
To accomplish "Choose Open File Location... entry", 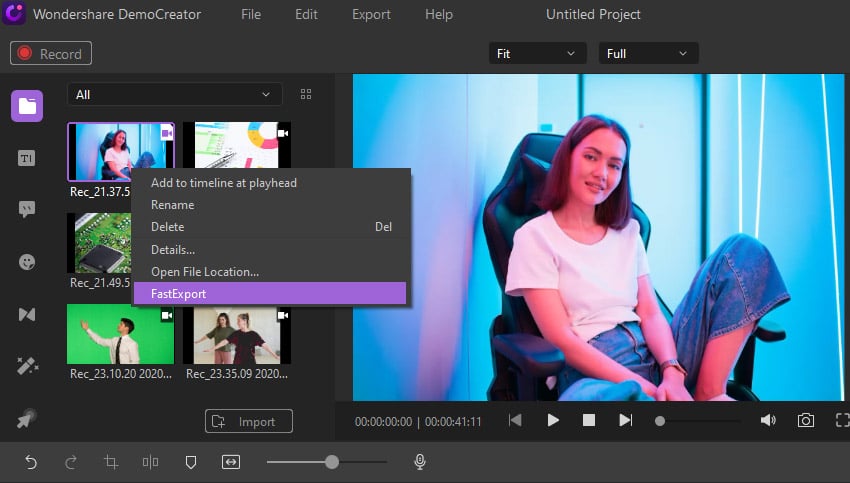I will [x=269, y=272].
